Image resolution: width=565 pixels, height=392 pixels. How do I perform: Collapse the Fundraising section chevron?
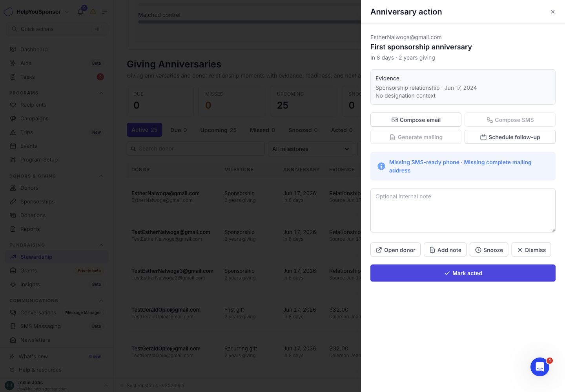[101, 245]
